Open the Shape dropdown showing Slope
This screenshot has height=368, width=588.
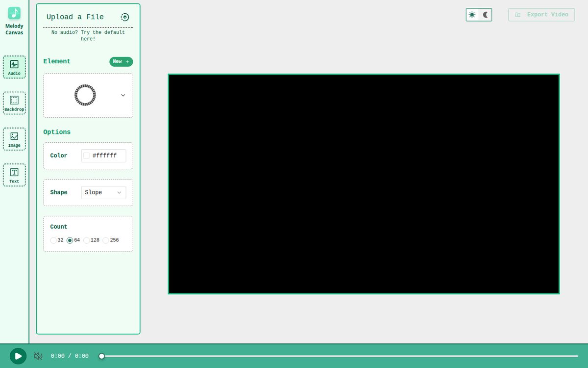point(103,192)
